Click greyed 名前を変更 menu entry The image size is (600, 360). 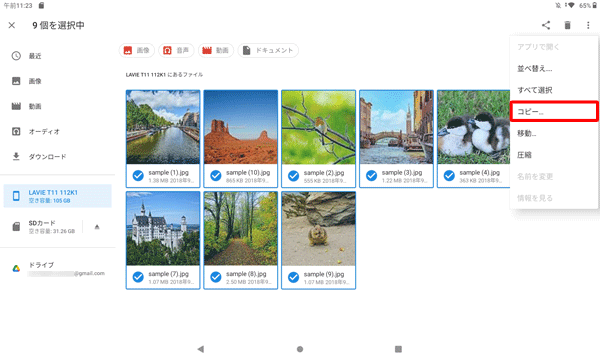554,177
